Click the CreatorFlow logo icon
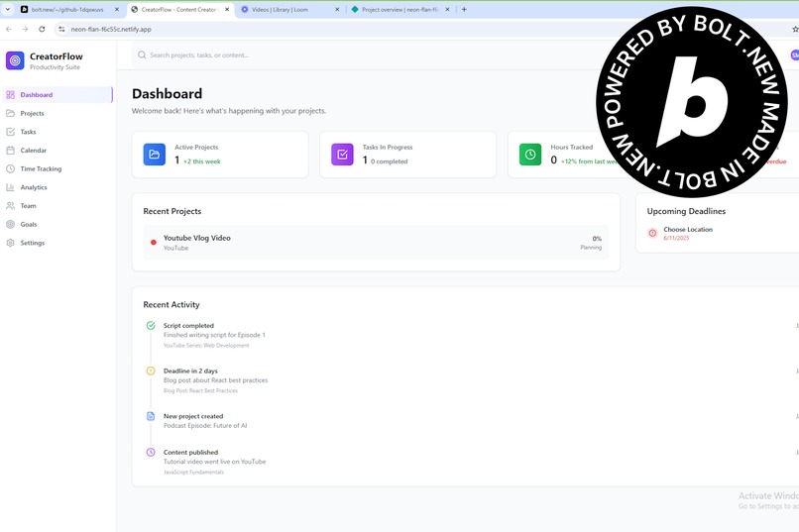Screen dimensions: 799x532 pyautogui.click(x=15, y=60)
